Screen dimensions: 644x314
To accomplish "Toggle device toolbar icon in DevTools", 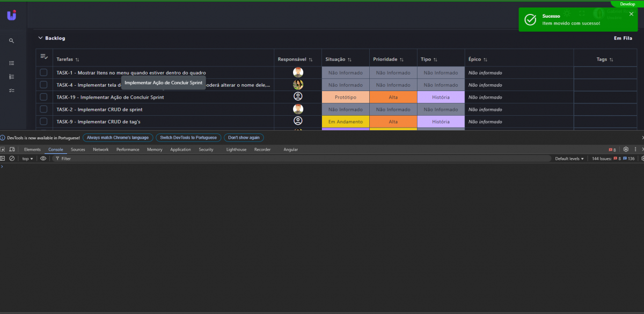I will pos(12,149).
